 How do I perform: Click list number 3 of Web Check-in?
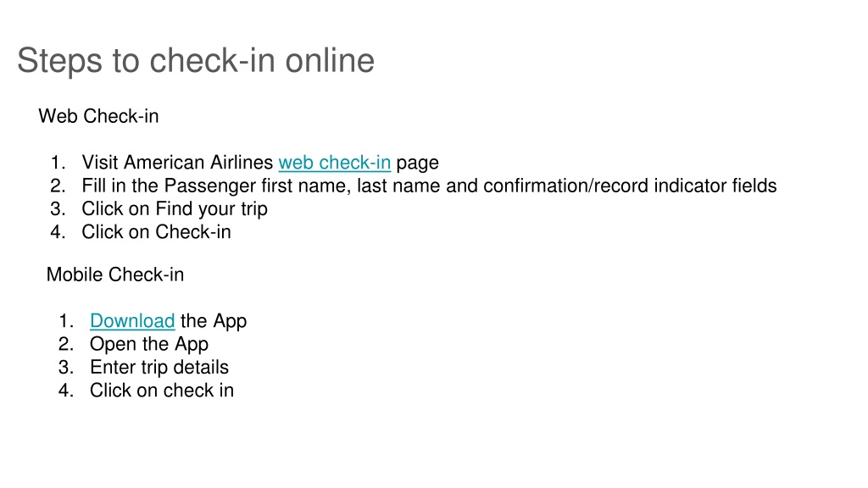58,209
